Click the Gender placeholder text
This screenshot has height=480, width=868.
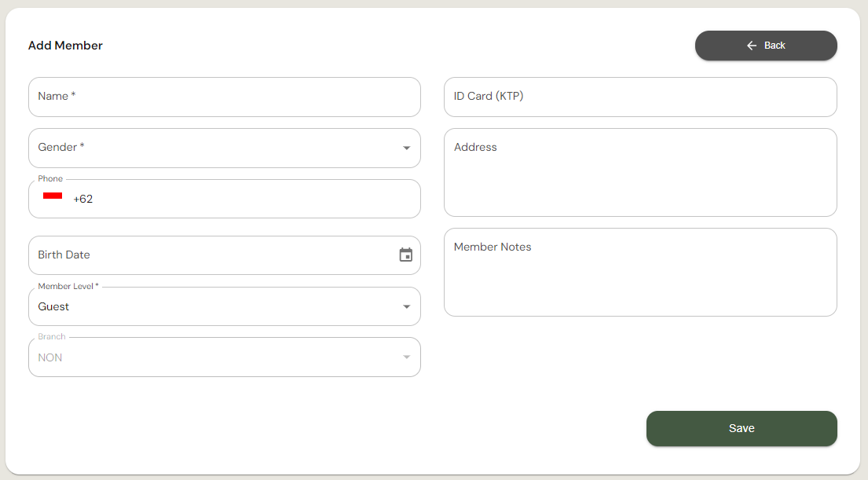[x=60, y=148]
